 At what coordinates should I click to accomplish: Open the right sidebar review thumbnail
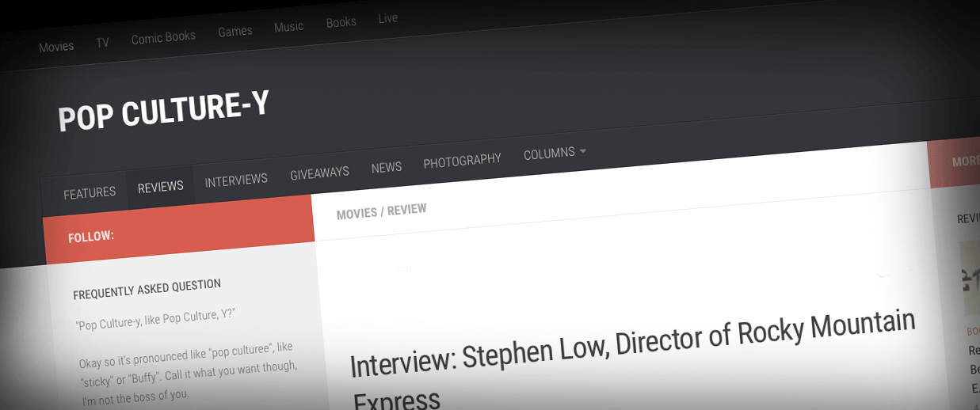coord(970,277)
